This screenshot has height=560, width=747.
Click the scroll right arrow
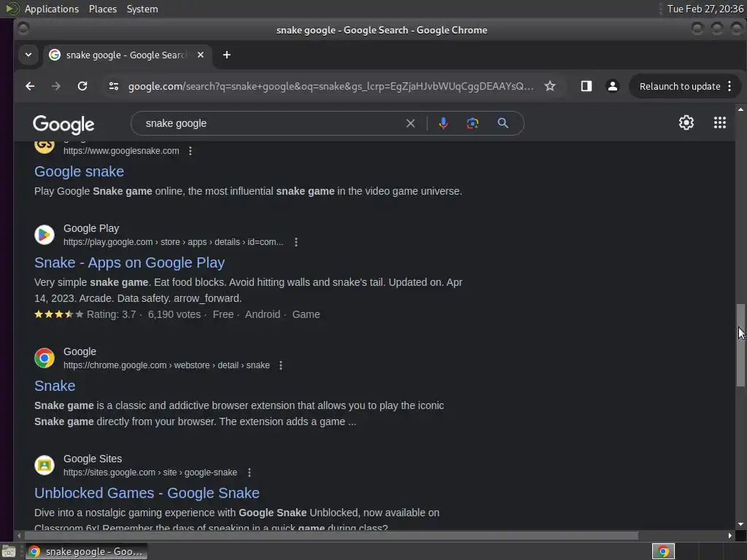729,536
